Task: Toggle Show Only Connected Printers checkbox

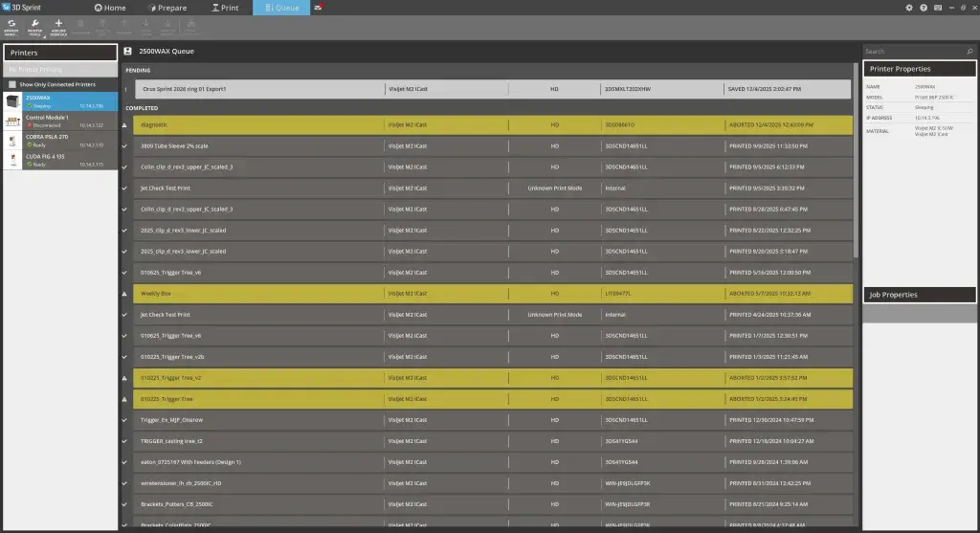Action: pyautogui.click(x=11, y=84)
